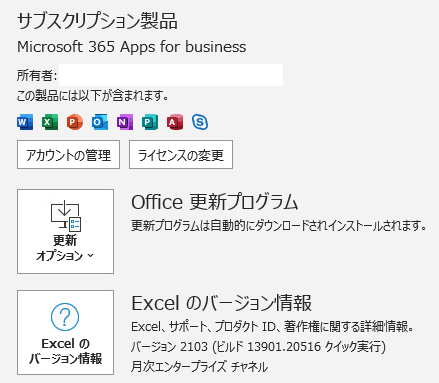Click Microsoft 365 Apps for business text
The width and height of the screenshot is (439, 383).
pyautogui.click(x=132, y=47)
